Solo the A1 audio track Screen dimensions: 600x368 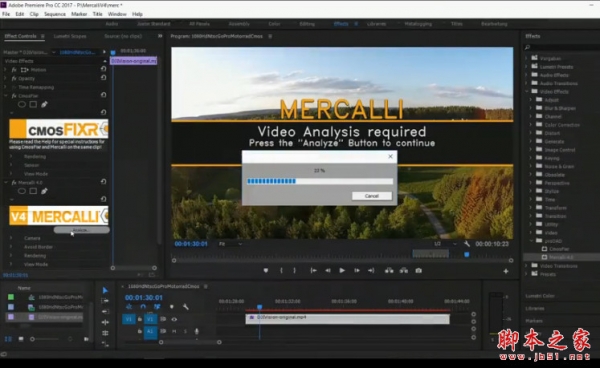(x=186, y=331)
